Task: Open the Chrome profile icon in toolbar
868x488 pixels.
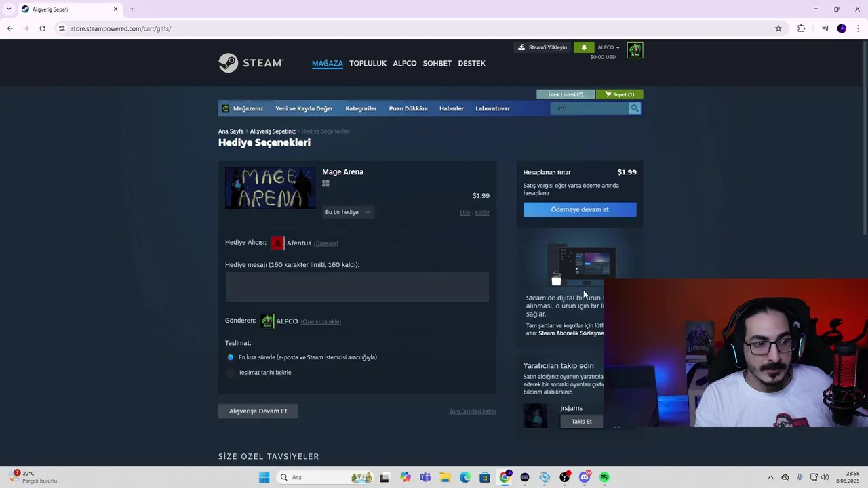Action: tap(842, 28)
